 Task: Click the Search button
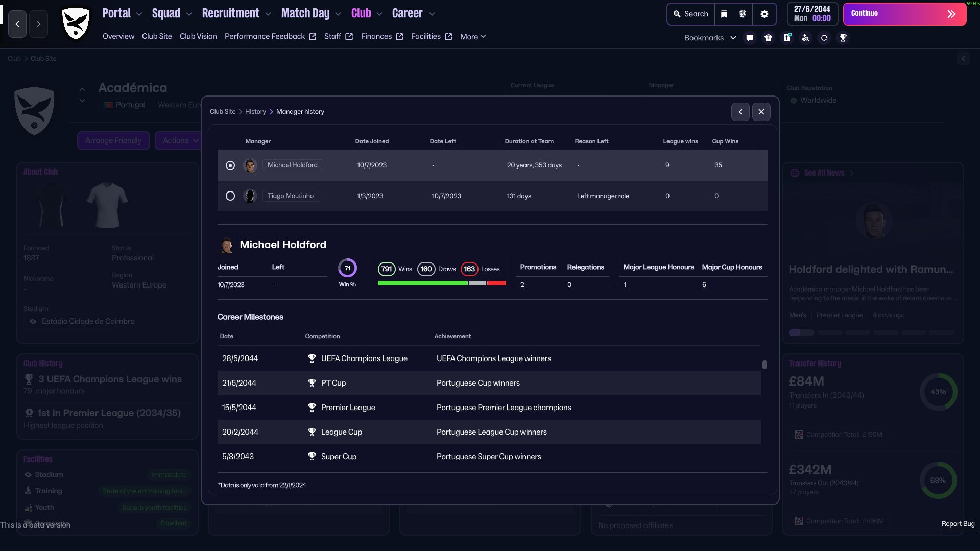click(690, 14)
